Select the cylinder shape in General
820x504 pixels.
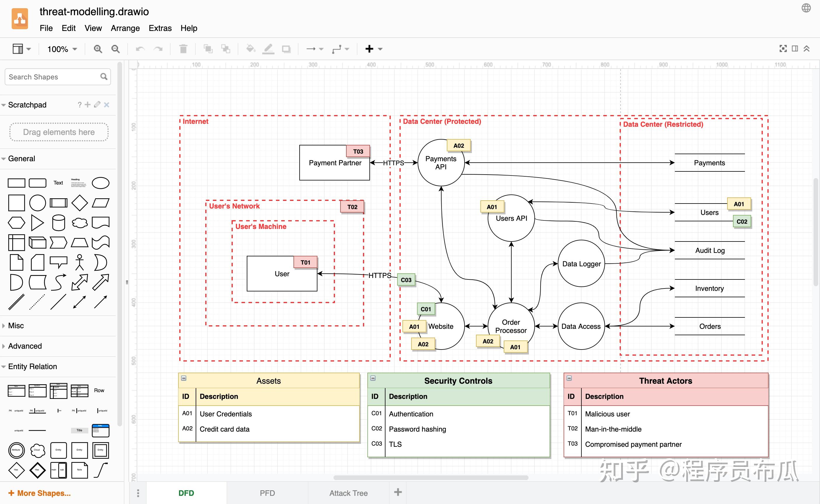tap(58, 223)
